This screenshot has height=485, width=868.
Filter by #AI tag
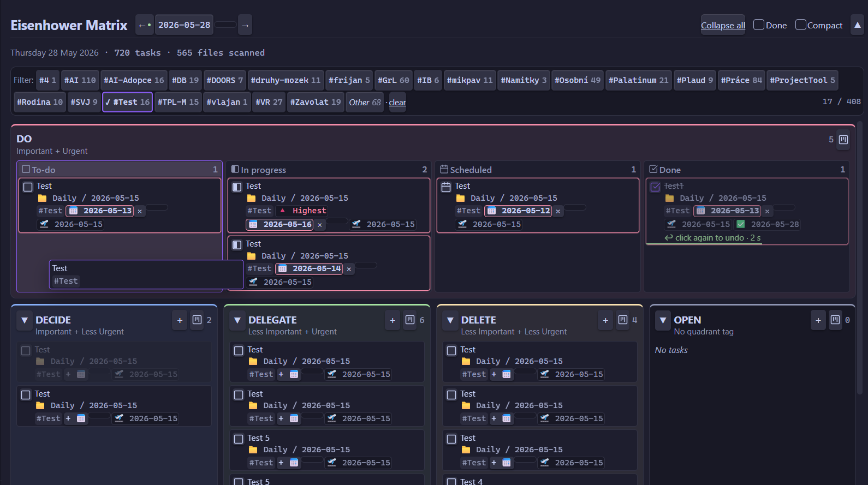(x=80, y=80)
